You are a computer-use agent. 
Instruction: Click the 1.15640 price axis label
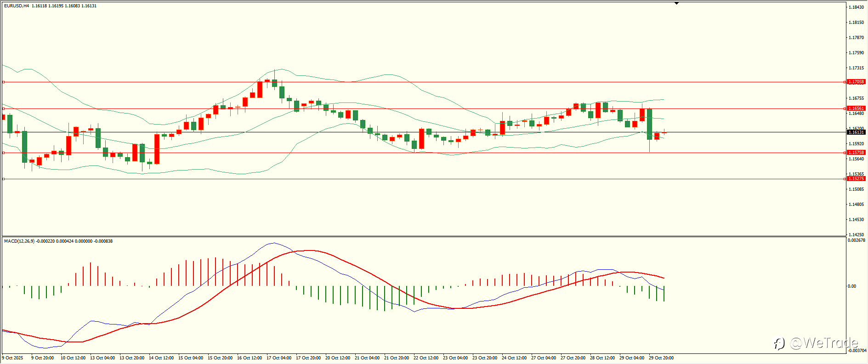(x=856, y=159)
